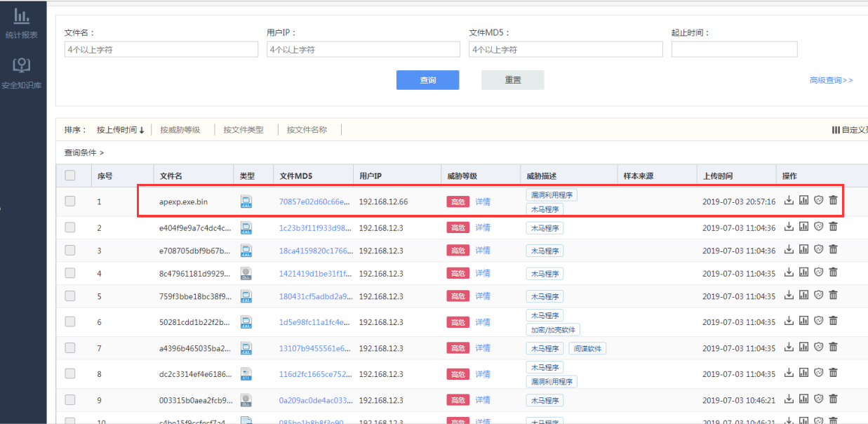Focus the 文件MD5 input field
This screenshot has height=424, width=868.
(x=566, y=49)
